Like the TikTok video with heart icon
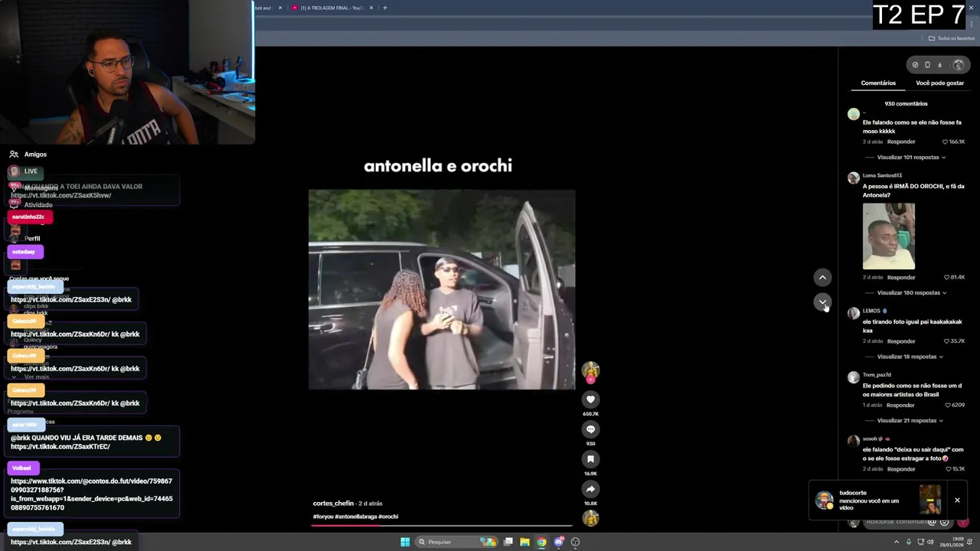This screenshot has width=980, height=551. [590, 399]
